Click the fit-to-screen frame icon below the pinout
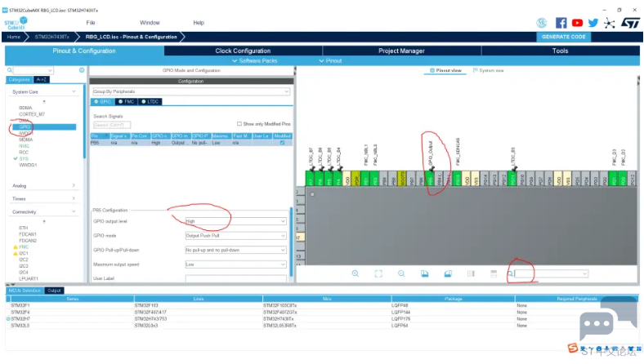 point(378,273)
